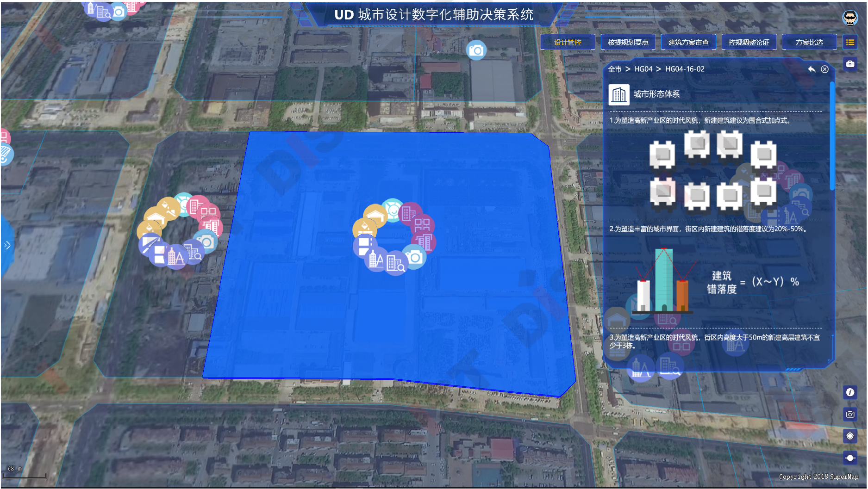Viewport: 868px width, 489px height.
Task: Close the HG04-16-02 info panel
Action: pyautogui.click(x=824, y=69)
